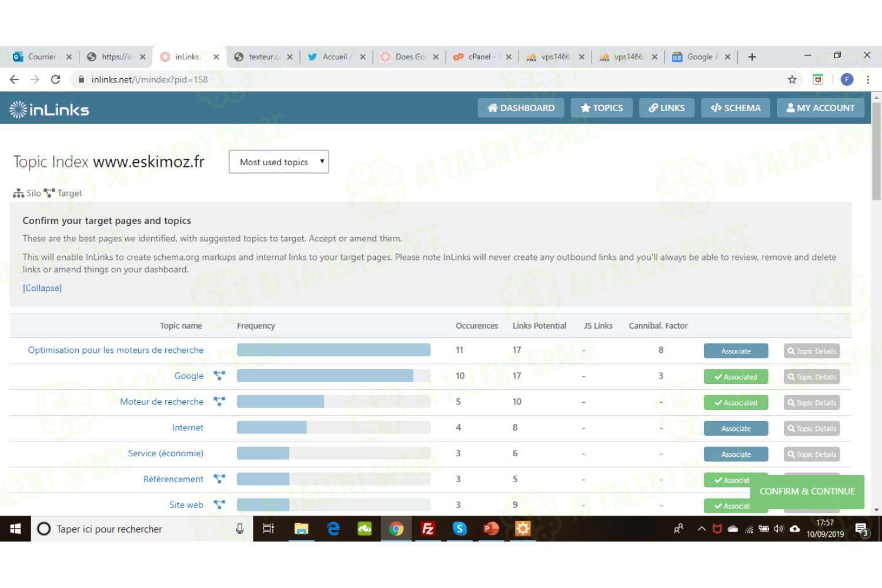882x588 pixels.
Task: Click the target icon next to Site web
Action: pyautogui.click(x=219, y=505)
